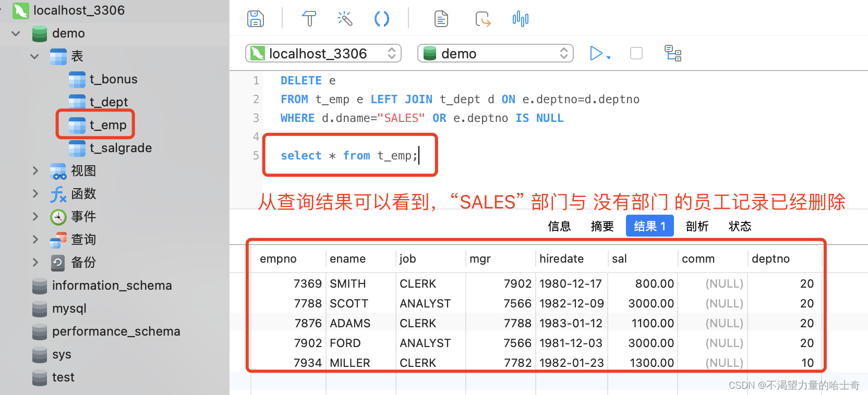Click the DELETE e line in editor
Screen dimensions: 868x395
tap(308, 81)
